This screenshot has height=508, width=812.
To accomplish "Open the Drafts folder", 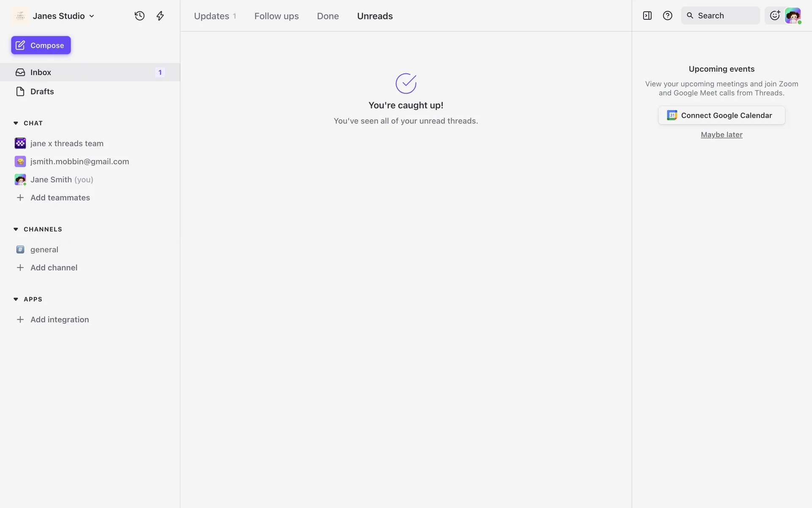I will (42, 91).
